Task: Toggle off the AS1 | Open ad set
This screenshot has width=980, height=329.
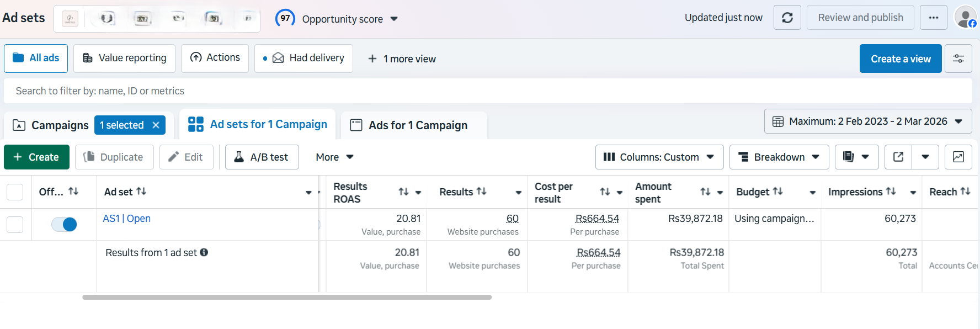Action: pos(64,224)
